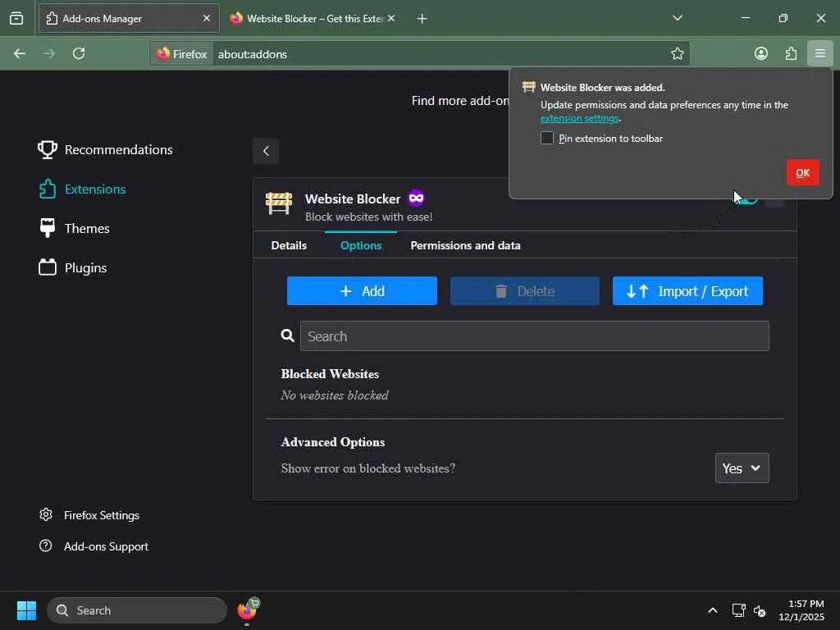The image size is (840, 630).
Task: Click OK in the added notification
Action: (x=802, y=172)
